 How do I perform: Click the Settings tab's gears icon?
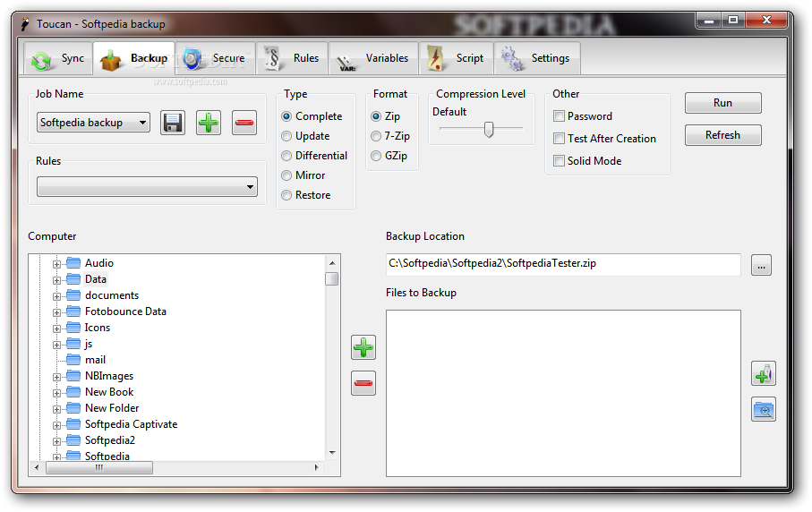pos(512,58)
